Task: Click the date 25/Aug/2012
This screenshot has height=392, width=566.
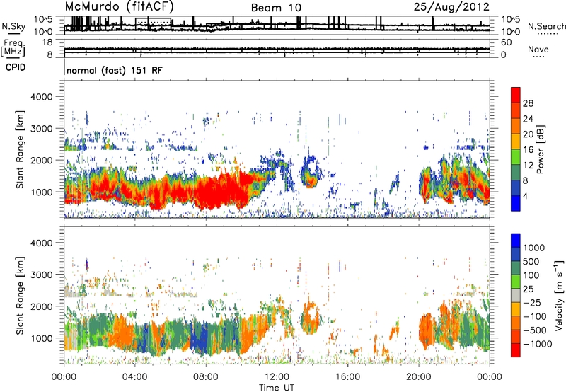Action: pyautogui.click(x=451, y=7)
